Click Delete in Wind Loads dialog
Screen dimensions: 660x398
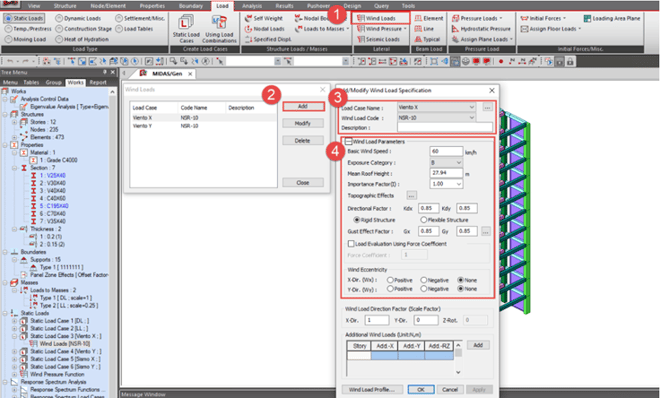[303, 141]
